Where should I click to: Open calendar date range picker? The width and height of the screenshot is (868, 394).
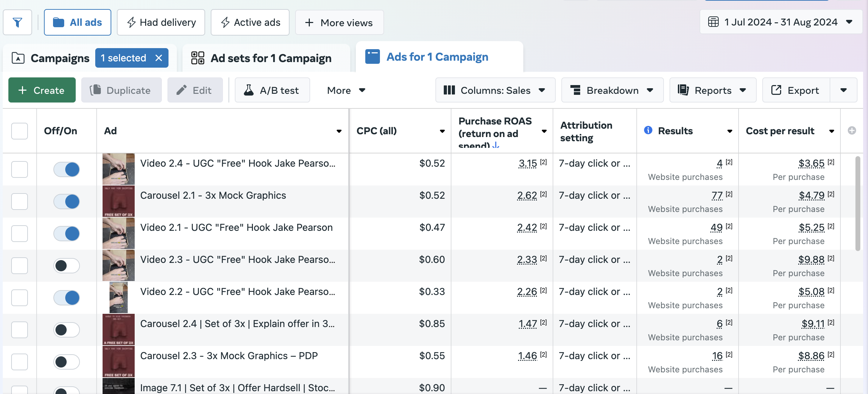tap(780, 22)
